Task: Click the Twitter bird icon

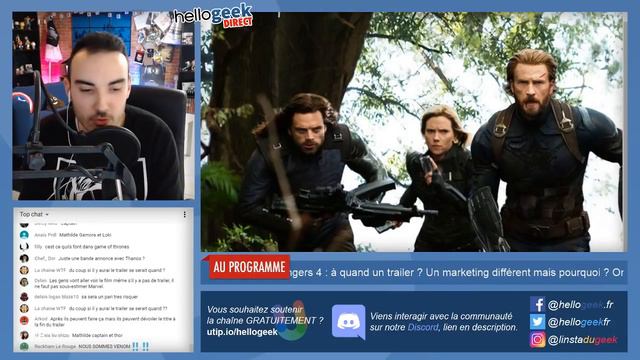Action: coord(537,322)
